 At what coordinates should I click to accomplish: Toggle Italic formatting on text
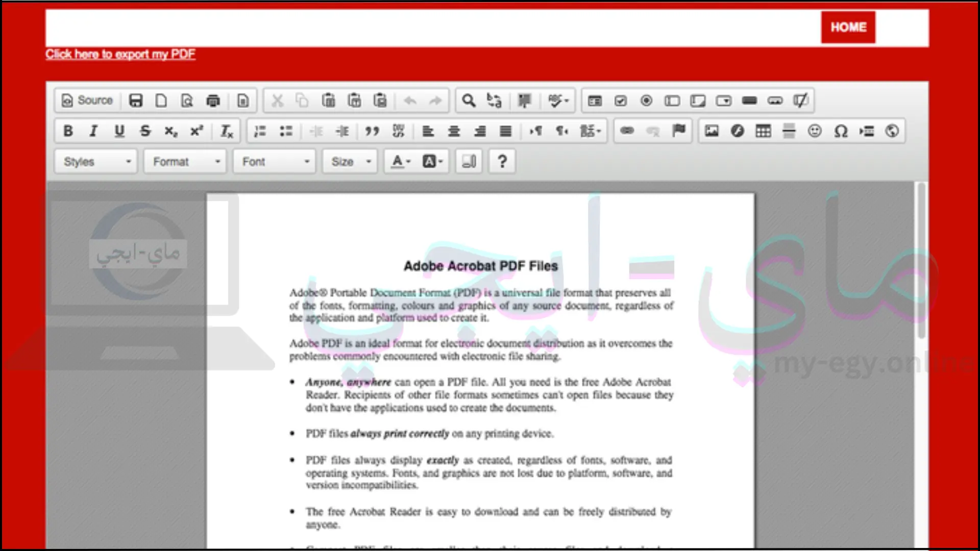pyautogui.click(x=93, y=131)
